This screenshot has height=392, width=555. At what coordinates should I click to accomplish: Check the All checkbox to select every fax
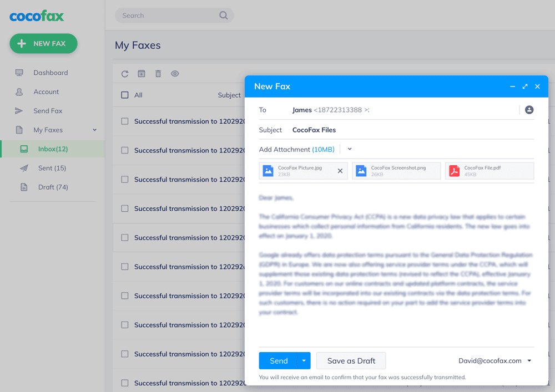125,95
